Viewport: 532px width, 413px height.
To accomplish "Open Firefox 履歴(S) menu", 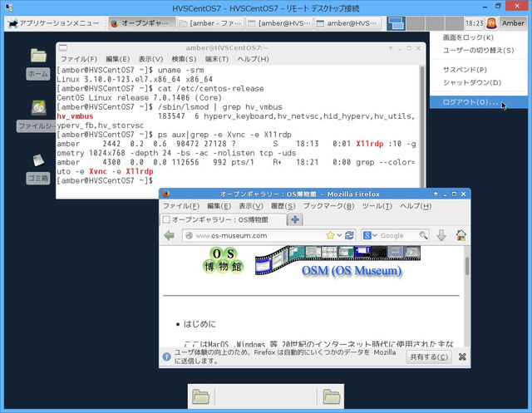I will tap(283, 206).
